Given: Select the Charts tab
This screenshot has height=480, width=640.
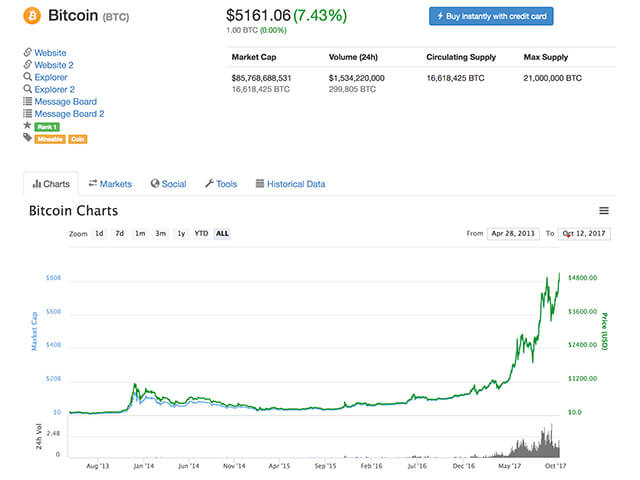Looking at the screenshot, I should point(51,184).
